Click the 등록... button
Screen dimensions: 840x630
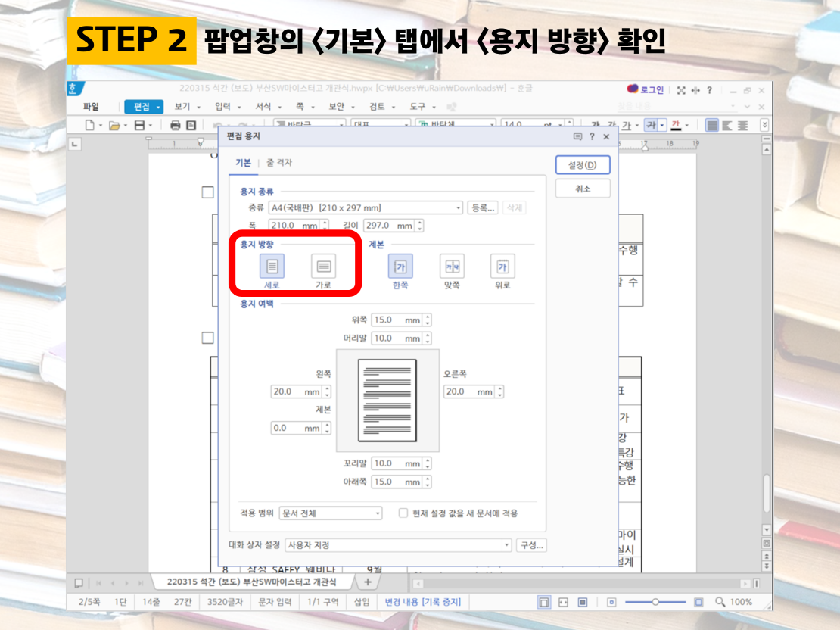(483, 207)
